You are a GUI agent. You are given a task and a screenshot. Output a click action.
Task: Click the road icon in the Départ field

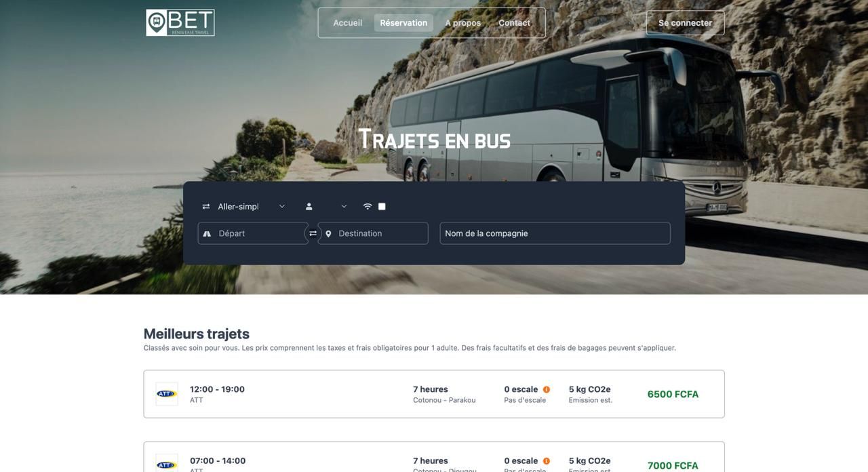tap(207, 233)
